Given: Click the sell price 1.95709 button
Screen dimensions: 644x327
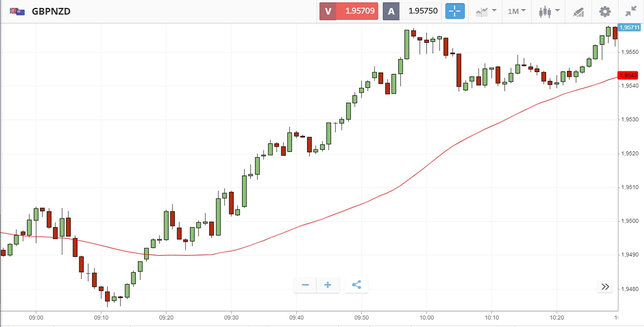Looking at the screenshot, I should [x=349, y=11].
